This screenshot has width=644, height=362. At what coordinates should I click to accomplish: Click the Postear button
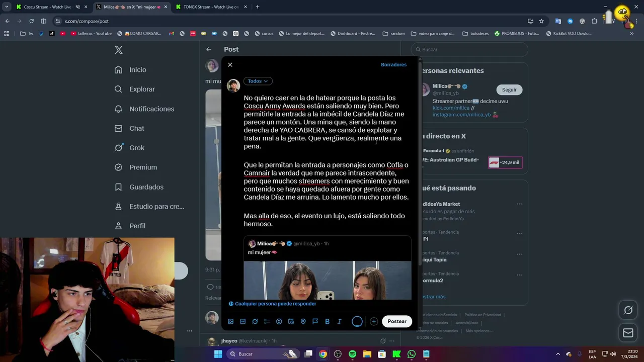pyautogui.click(x=397, y=321)
